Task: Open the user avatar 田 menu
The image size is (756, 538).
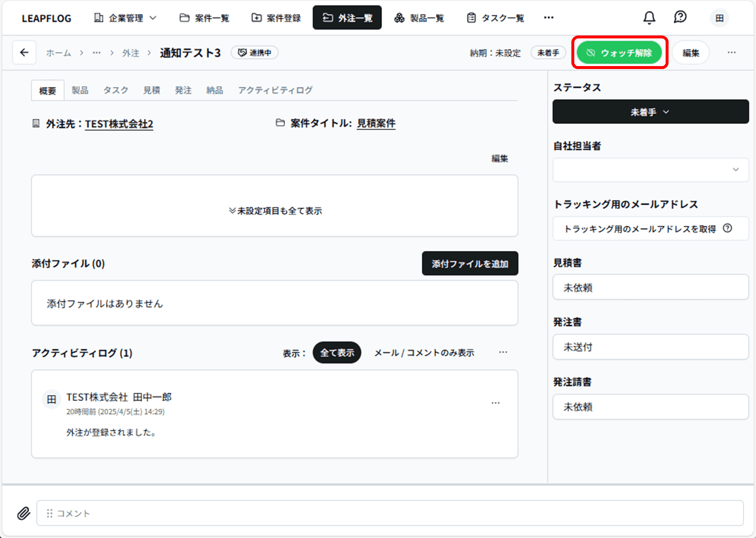Action: (x=719, y=18)
